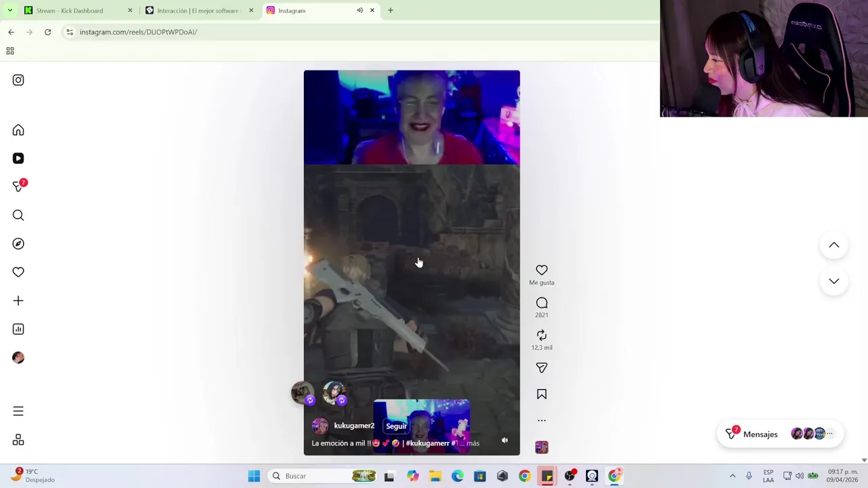Mute the Instagram tab audio icon
The height and width of the screenshot is (488, 868).
click(360, 11)
